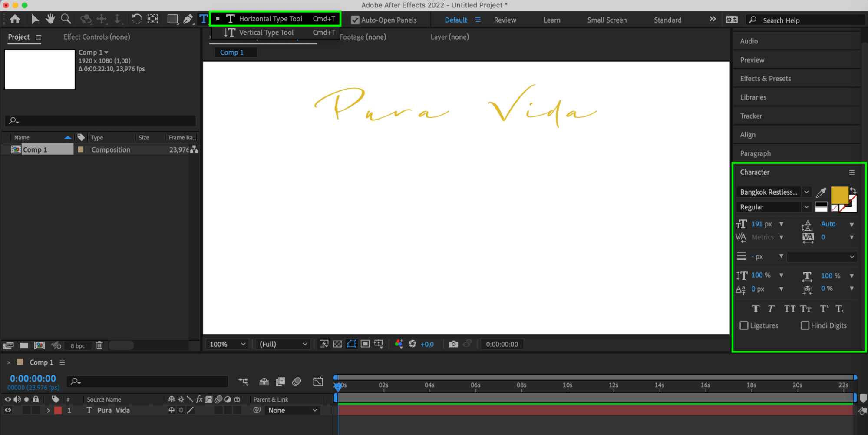Open the 100% magnification dropdown
Screen dimensions: 868x435
point(228,344)
